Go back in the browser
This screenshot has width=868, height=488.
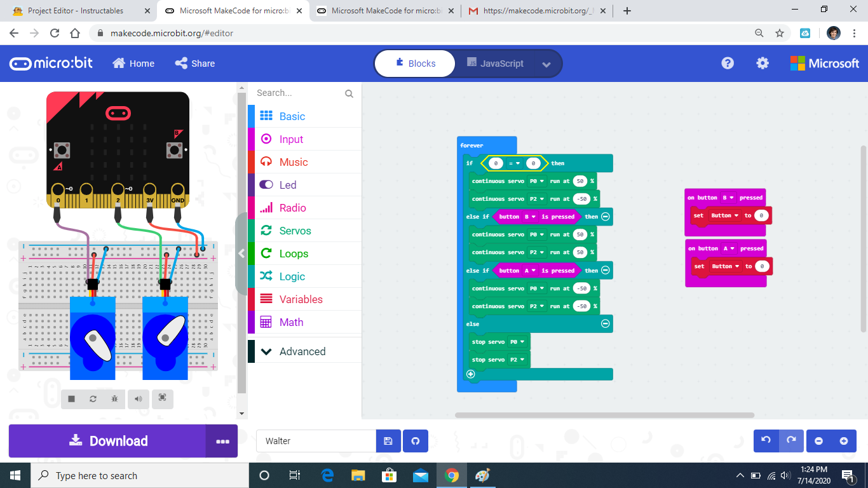[14, 33]
